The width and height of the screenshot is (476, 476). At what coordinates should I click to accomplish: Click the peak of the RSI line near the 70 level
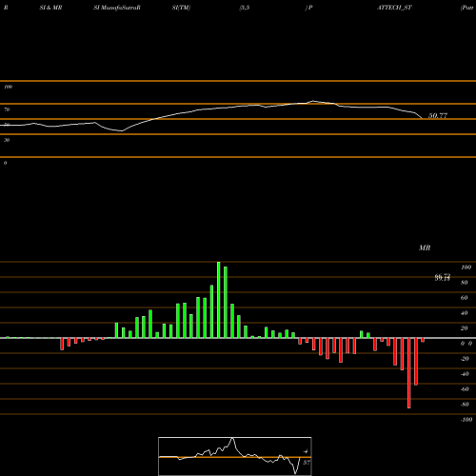point(312,101)
